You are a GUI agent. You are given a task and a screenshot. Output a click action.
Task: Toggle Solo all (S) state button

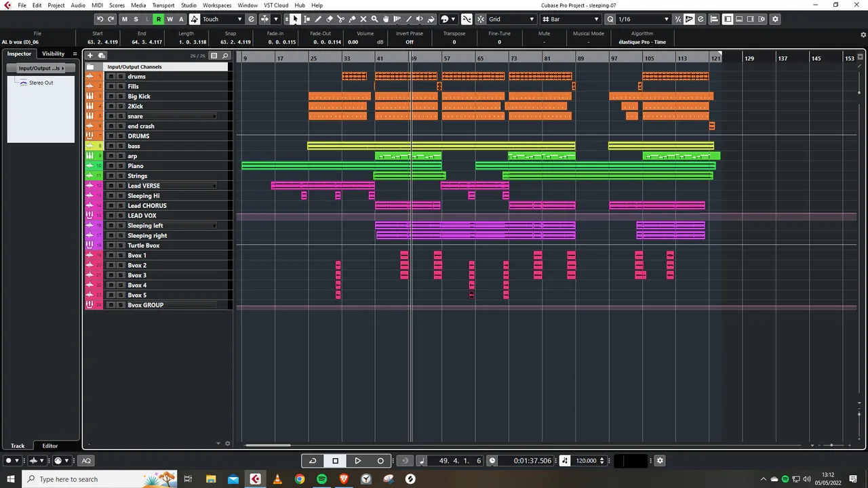[136, 19]
